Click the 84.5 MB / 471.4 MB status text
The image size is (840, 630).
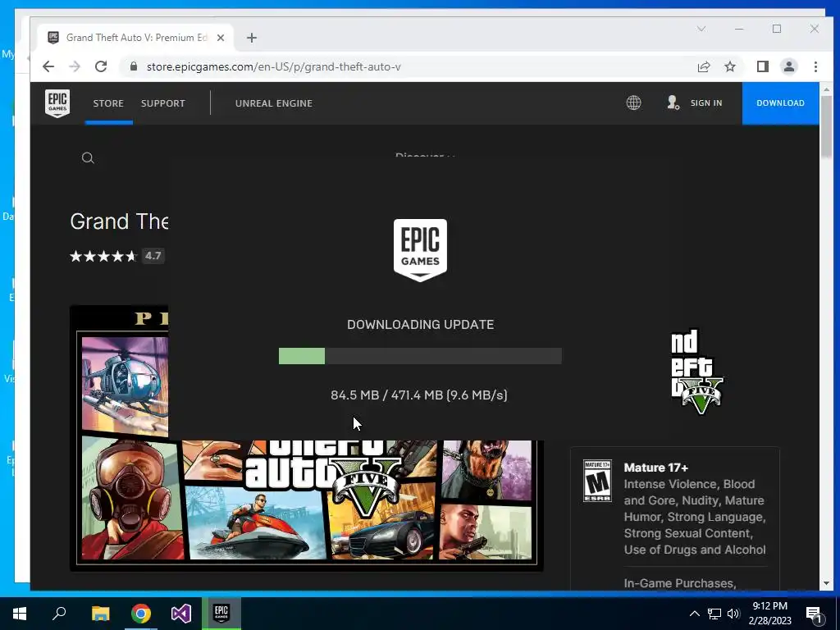[x=419, y=395]
